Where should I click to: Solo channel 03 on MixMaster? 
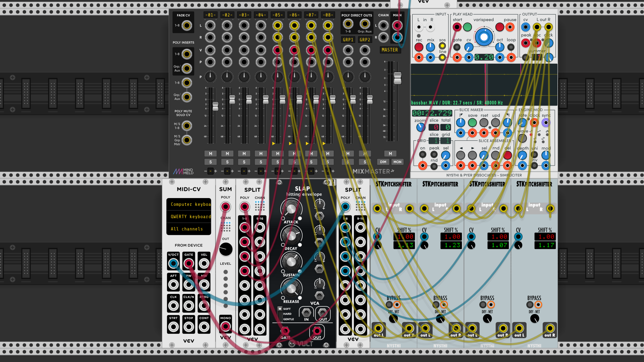(x=244, y=162)
